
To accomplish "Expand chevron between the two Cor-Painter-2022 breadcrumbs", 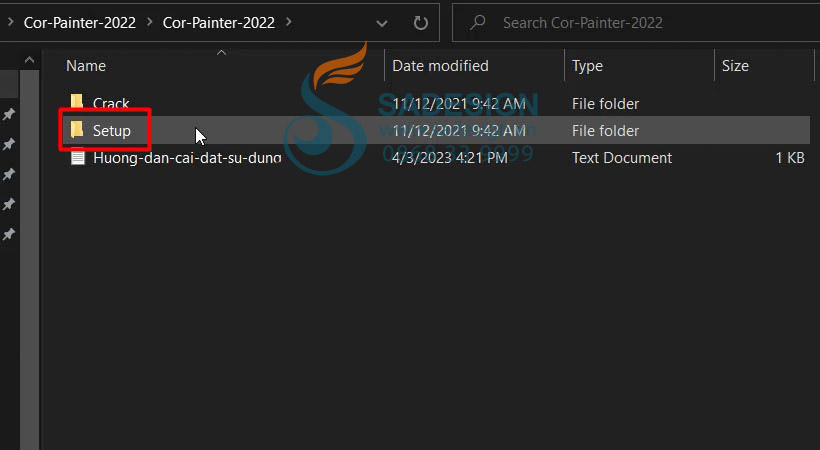I will (x=150, y=22).
